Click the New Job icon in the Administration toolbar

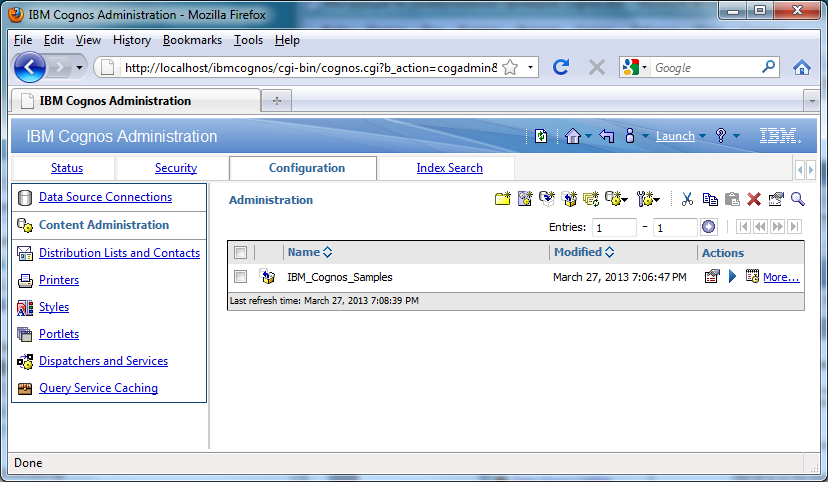[x=525, y=199]
